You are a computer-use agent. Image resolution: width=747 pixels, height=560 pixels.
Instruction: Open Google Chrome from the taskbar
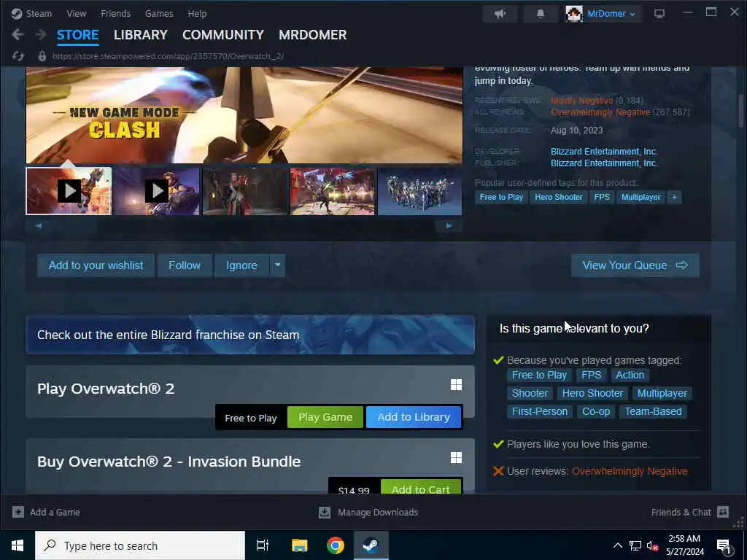(336, 545)
